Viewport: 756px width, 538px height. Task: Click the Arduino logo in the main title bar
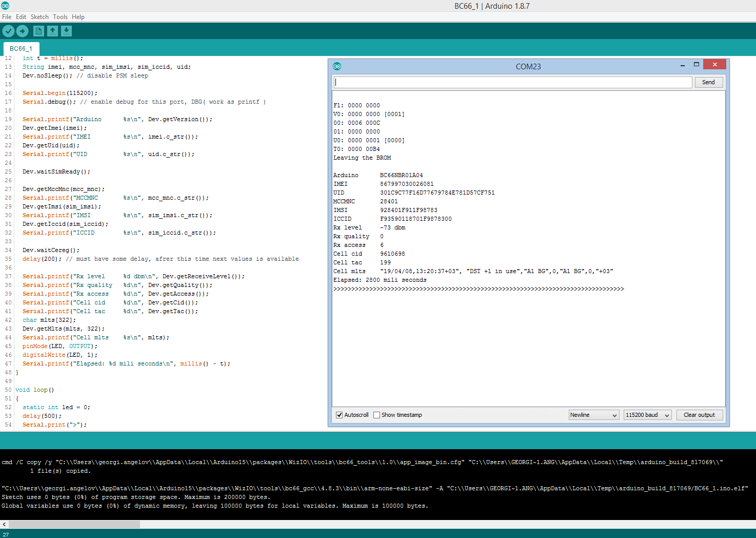(x=5, y=6)
